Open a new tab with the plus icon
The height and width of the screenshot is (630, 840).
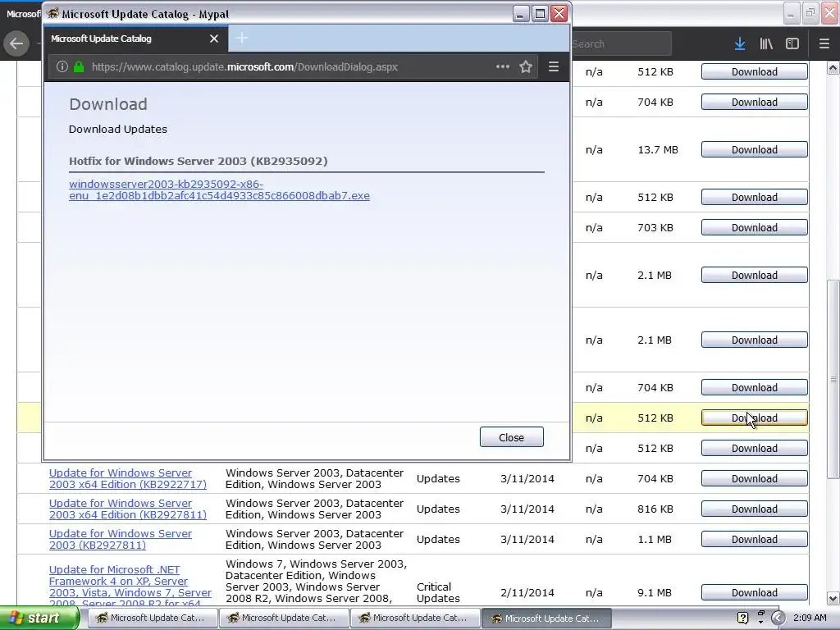coord(242,38)
